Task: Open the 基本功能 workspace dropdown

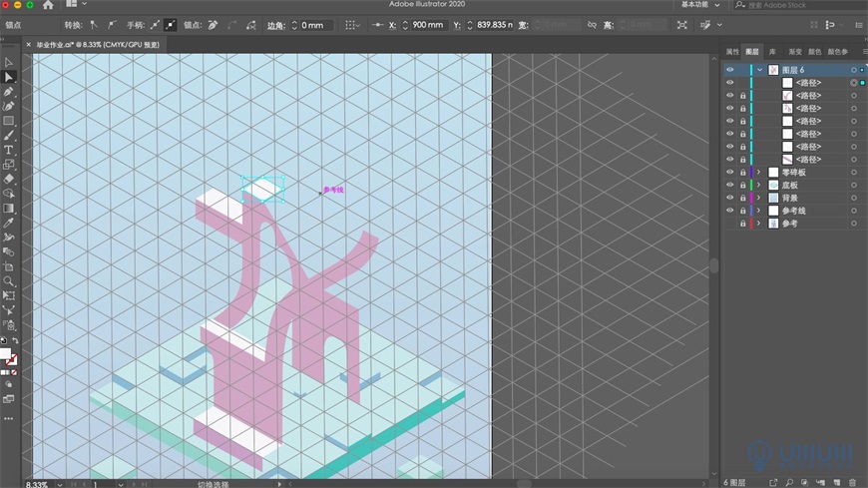Action: [x=700, y=5]
